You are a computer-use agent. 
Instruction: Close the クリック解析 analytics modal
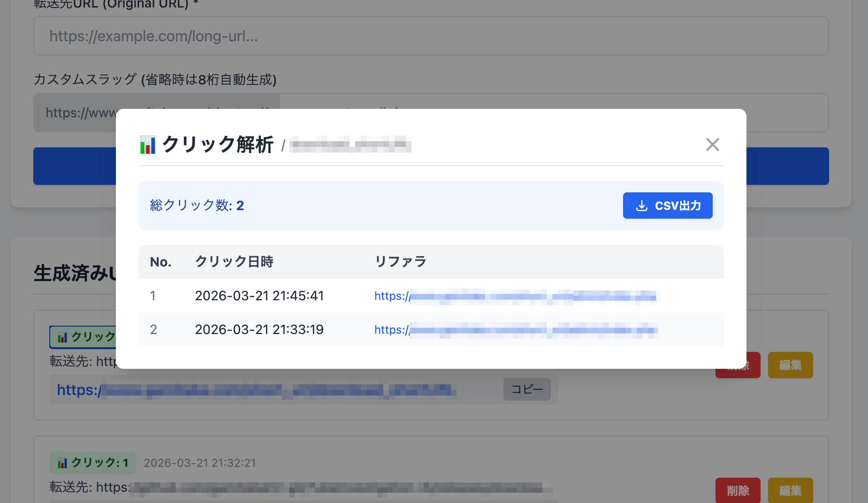[x=712, y=145]
